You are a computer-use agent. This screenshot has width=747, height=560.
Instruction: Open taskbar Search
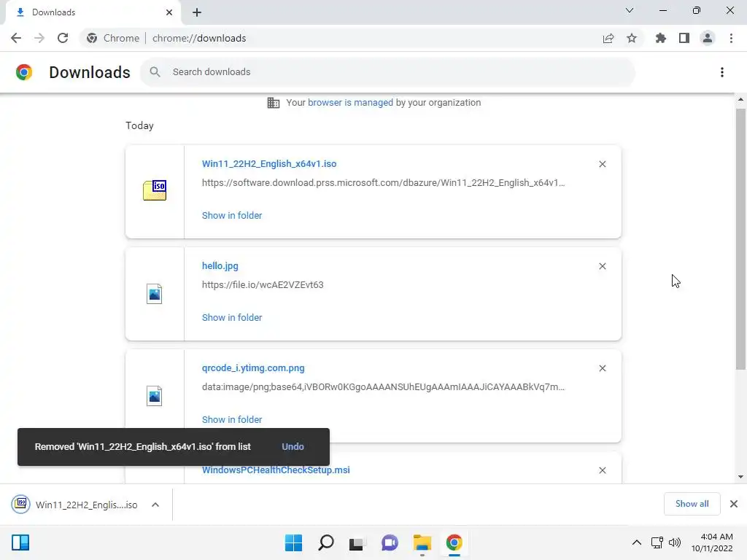326,542
